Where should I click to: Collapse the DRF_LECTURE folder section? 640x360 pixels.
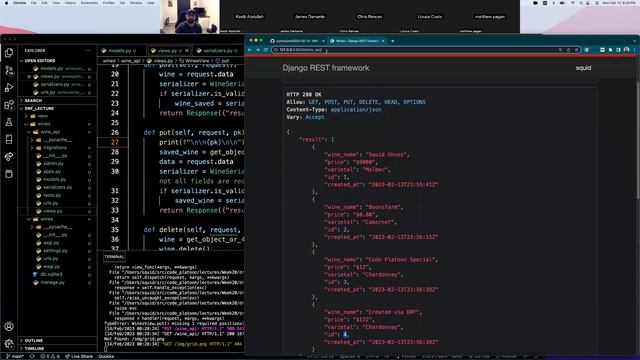click(57, 109)
